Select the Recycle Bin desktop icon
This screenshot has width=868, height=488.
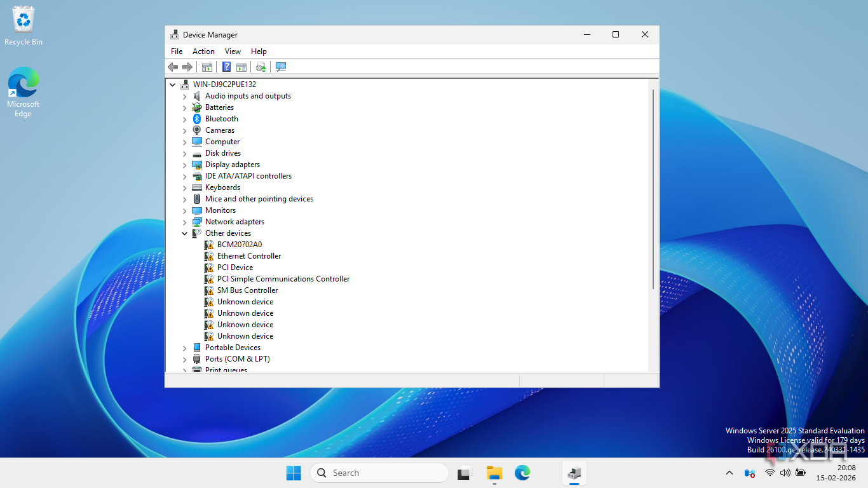pos(24,26)
